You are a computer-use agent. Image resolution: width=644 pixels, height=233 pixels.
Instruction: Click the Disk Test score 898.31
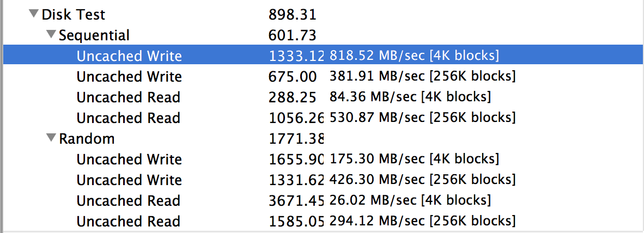click(x=293, y=15)
